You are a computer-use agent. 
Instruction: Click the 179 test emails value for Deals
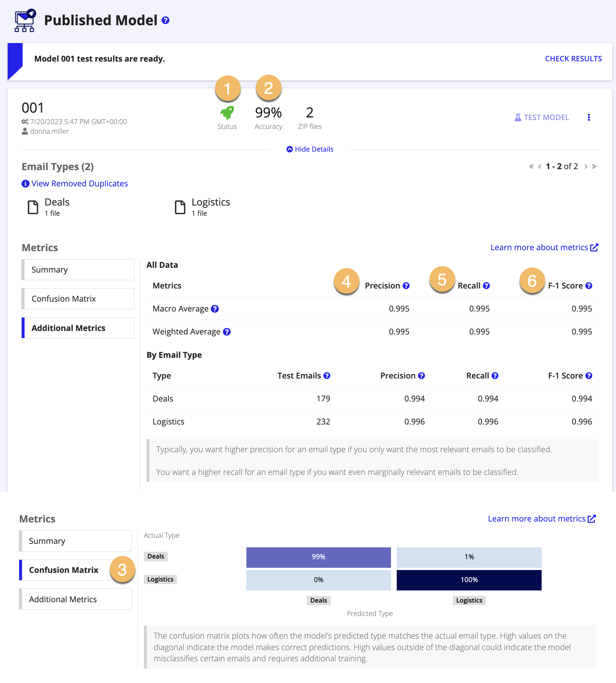coord(323,399)
